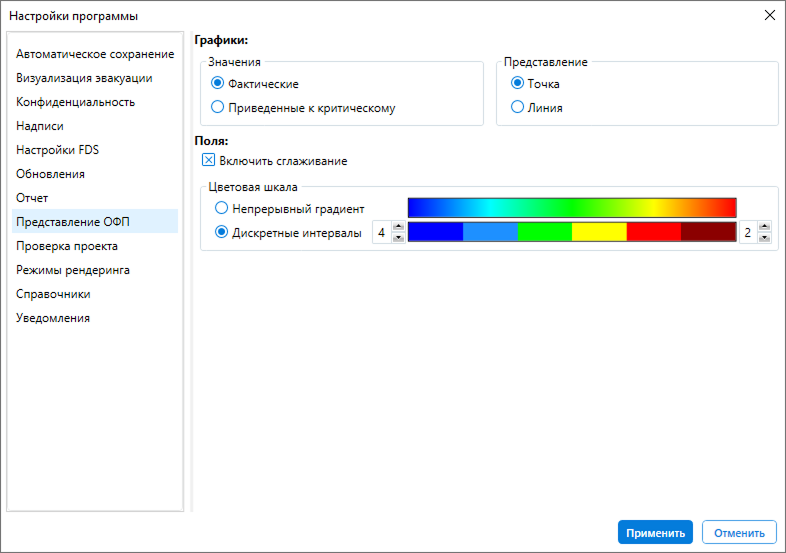Open the Отчет settings section
The height and width of the screenshot is (553, 786).
point(95,198)
